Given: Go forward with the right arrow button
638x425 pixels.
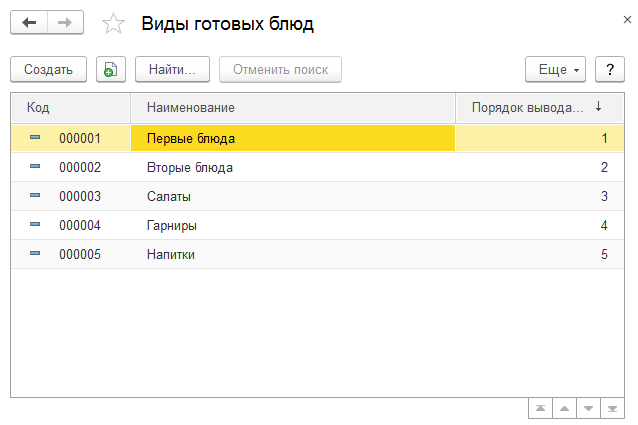Looking at the screenshot, I should tap(65, 22).
